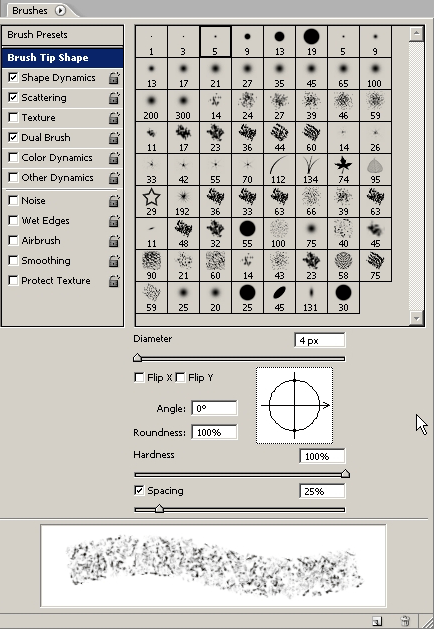434x629 pixels.
Task: Select the curved stroke brush tip 112
Action: tap(279, 170)
